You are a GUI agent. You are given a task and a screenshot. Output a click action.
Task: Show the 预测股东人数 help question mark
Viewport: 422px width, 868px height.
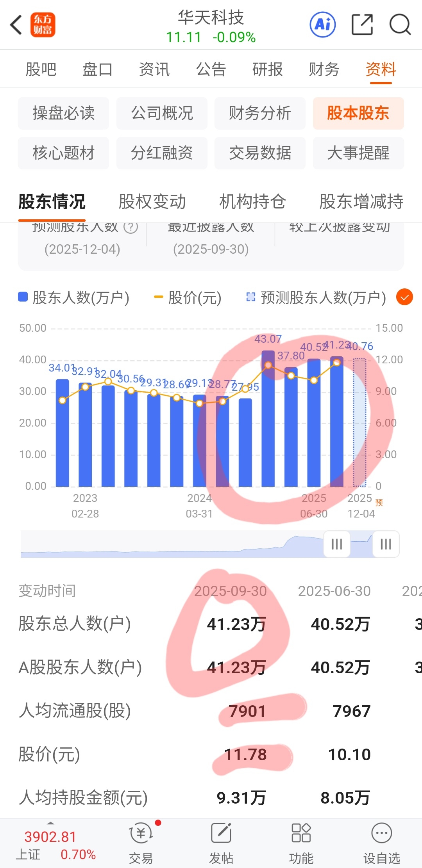(131, 227)
